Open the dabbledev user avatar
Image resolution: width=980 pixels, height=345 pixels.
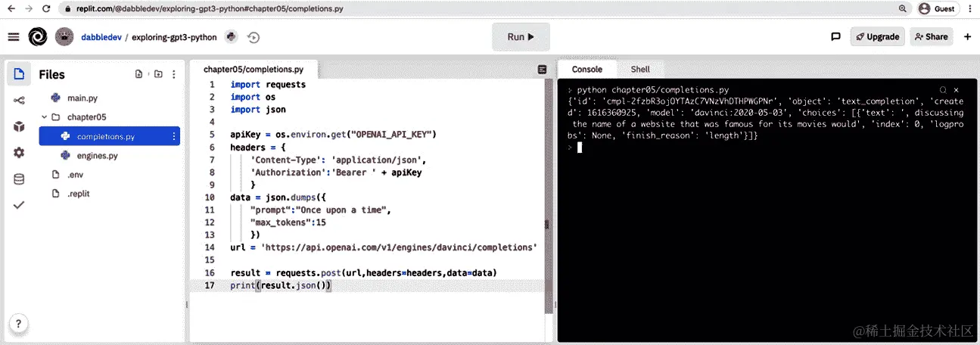pyautogui.click(x=65, y=37)
